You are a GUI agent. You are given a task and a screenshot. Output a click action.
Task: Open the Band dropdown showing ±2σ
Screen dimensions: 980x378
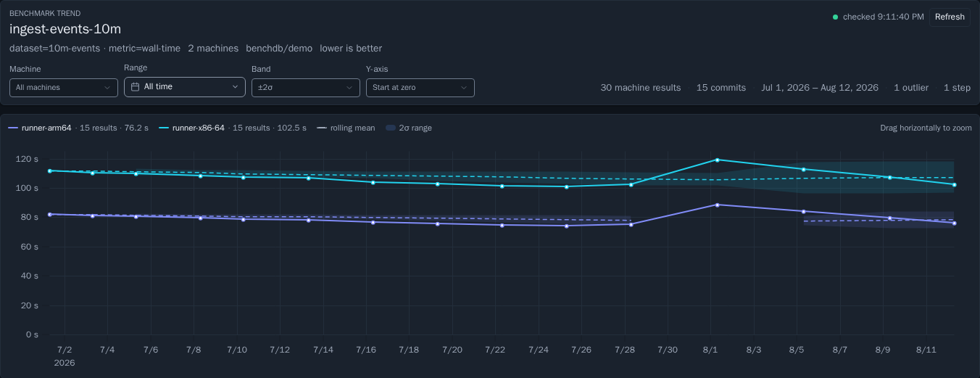pyautogui.click(x=306, y=87)
